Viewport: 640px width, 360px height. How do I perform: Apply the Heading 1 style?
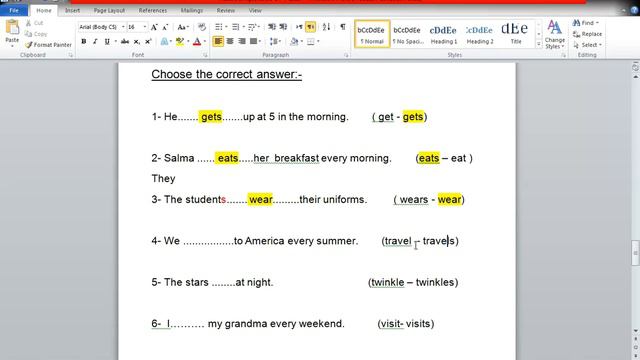point(443,34)
